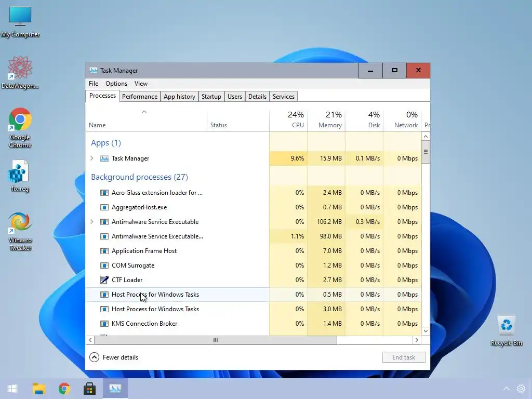532x399 pixels.
Task: Switch to the Startup tab
Action: (211, 97)
